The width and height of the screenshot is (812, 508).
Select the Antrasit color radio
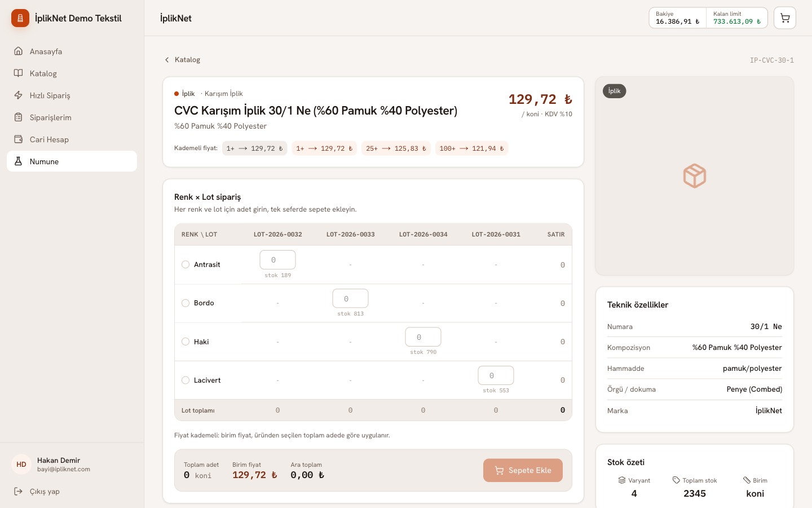(186, 264)
